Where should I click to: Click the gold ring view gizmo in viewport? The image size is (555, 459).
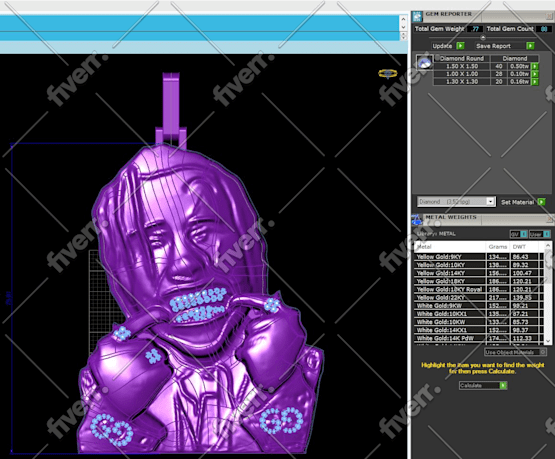click(388, 73)
